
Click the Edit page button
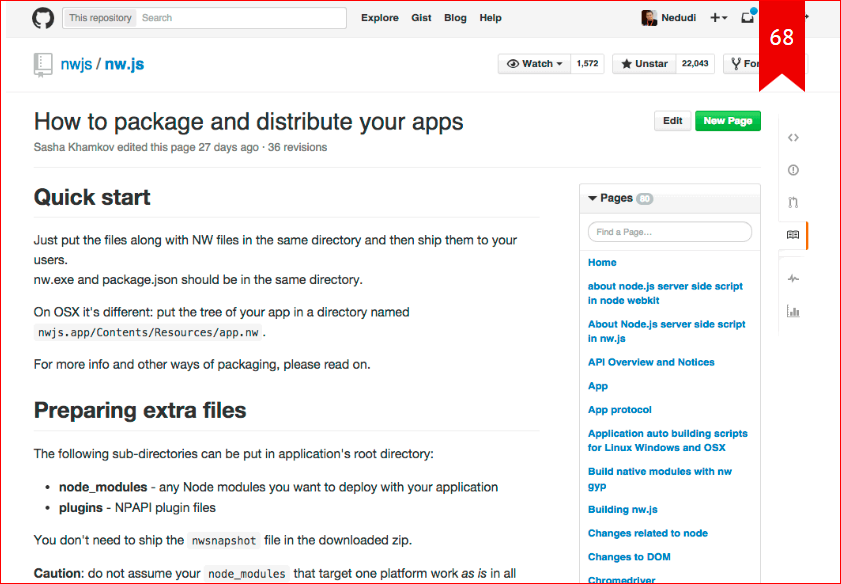[673, 121]
